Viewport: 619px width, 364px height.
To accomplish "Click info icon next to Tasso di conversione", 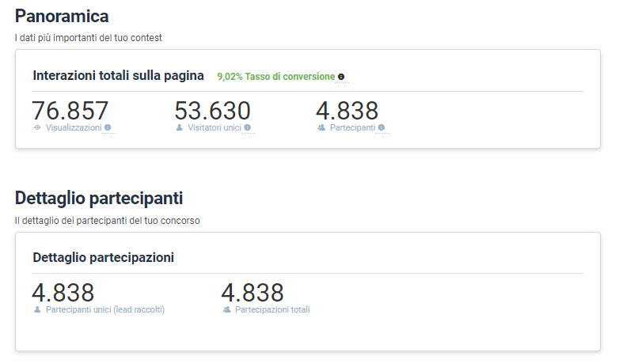I will [x=341, y=77].
